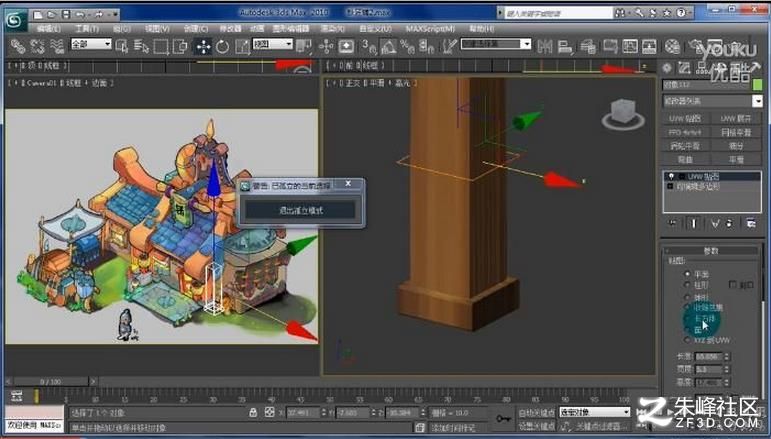
Task: Toggle the 3D Snaps icon
Action: pyautogui.click(x=368, y=46)
